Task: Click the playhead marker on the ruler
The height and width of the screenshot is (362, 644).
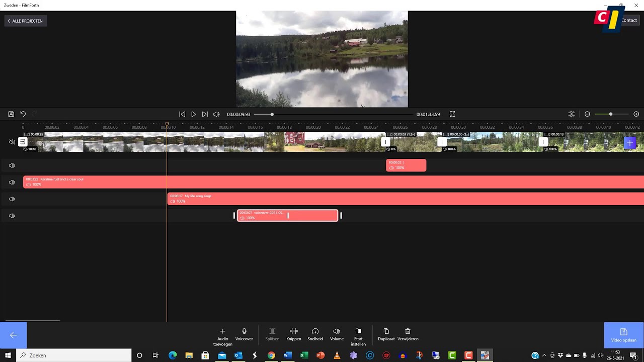Action: pyautogui.click(x=167, y=124)
